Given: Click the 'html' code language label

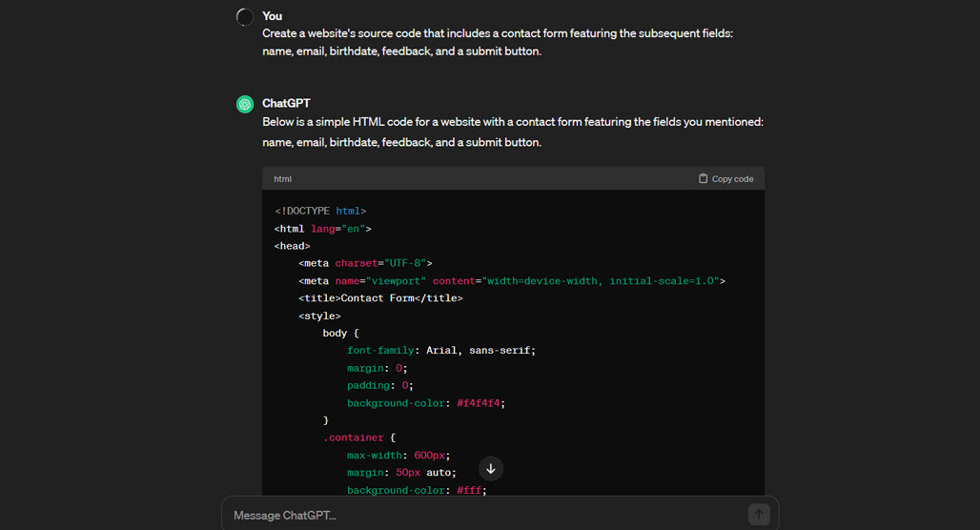Looking at the screenshot, I should 282,179.
